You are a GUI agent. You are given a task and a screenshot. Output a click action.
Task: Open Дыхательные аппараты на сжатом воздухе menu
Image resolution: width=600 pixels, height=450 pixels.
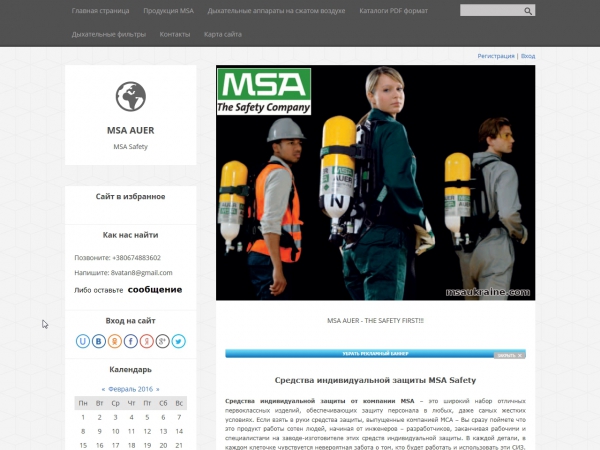(x=276, y=11)
